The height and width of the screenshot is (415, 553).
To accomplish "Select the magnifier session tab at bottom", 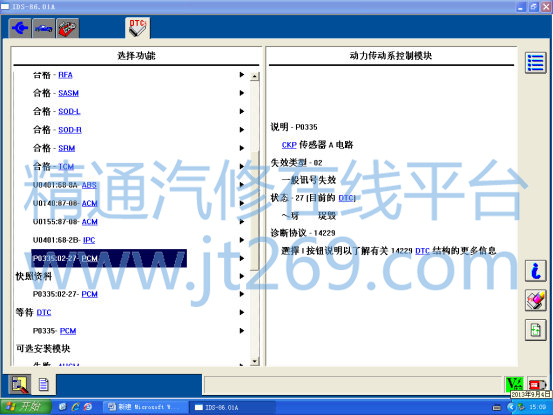I will 19,385.
